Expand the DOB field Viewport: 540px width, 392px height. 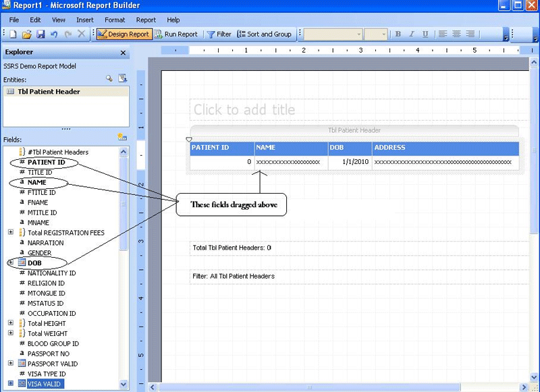pyautogui.click(x=11, y=262)
